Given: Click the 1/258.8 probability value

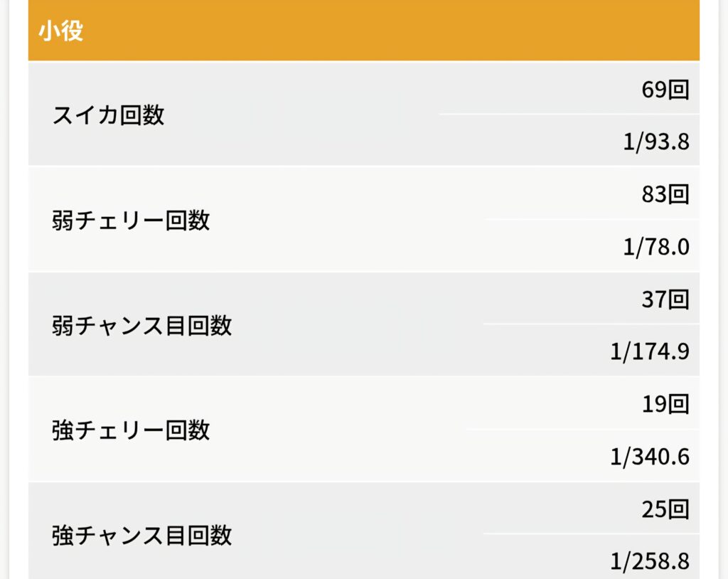Looking at the screenshot, I should [x=649, y=561].
